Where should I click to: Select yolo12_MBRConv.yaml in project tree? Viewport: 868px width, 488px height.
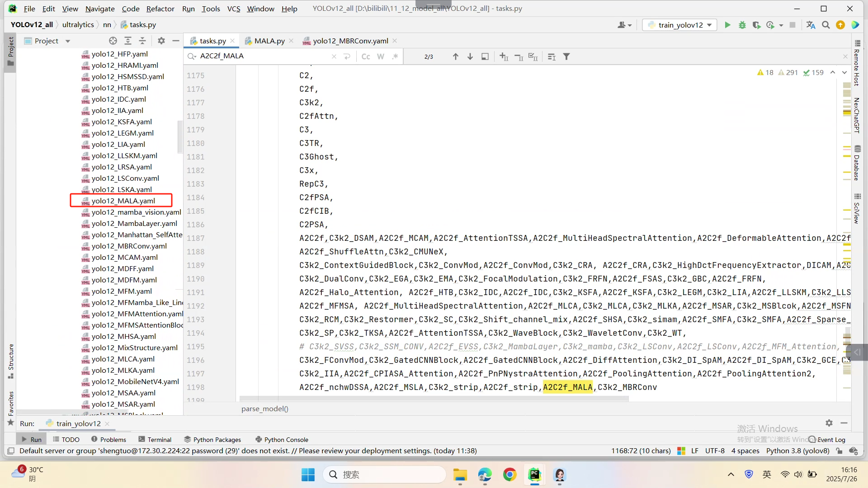pyautogui.click(x=129, y=246)
